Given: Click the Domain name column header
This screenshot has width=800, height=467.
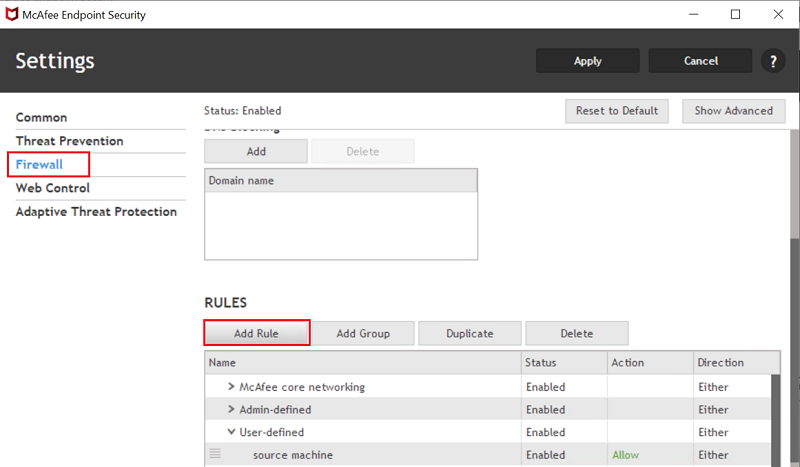Looking at the screenshot, I should 341,181.
